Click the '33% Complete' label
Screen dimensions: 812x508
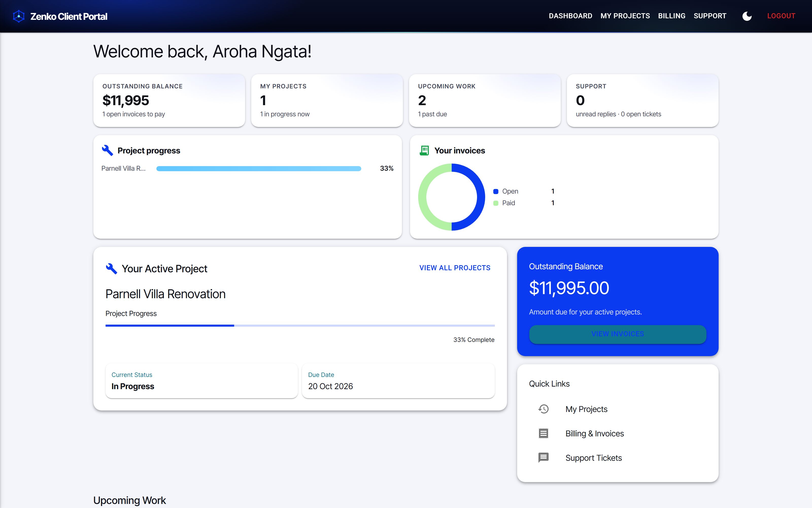[x=474, y=340]
